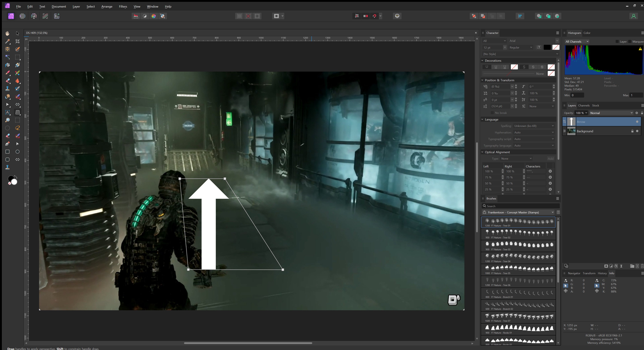Switch to the Channels tab

point(584,105)
